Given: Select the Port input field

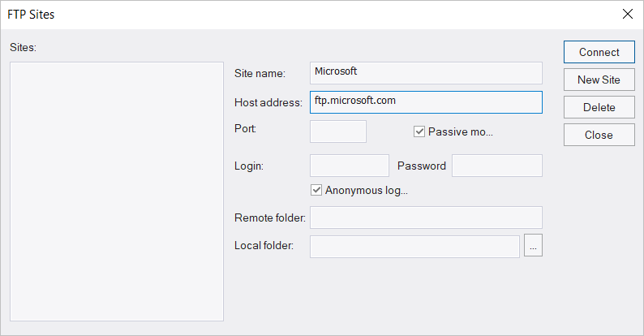Looking at the screenshot, I should pyautogui.click(x=338, y=131).
